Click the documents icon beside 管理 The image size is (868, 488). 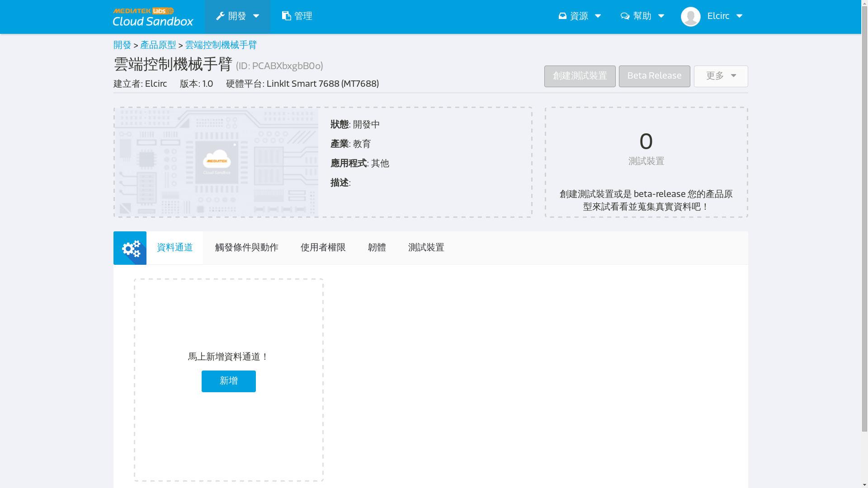point(287,16)
